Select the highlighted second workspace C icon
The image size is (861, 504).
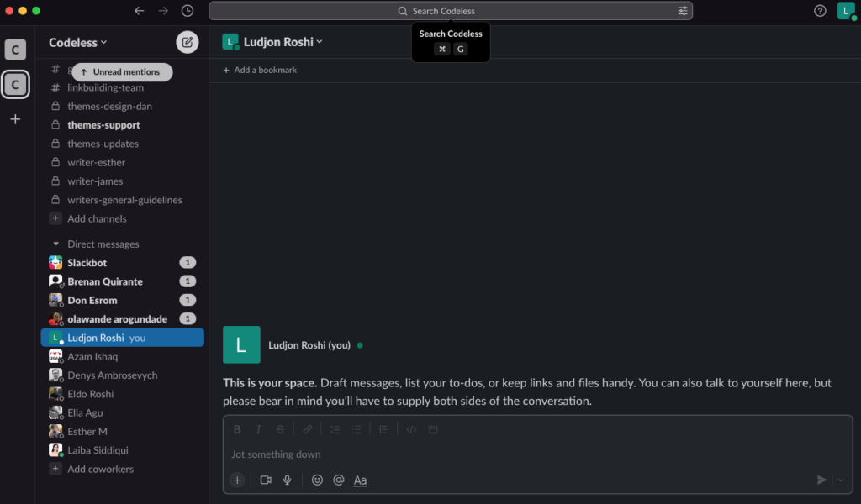tap(15, 85)
